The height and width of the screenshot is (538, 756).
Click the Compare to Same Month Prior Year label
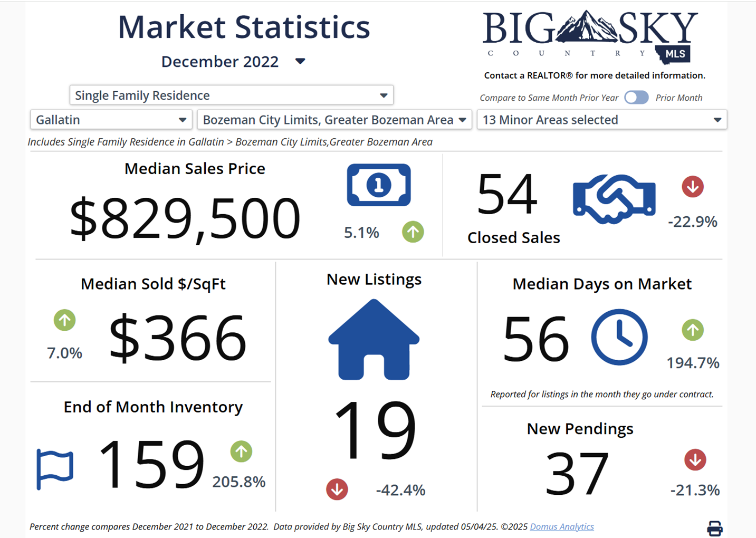[549, 98]
